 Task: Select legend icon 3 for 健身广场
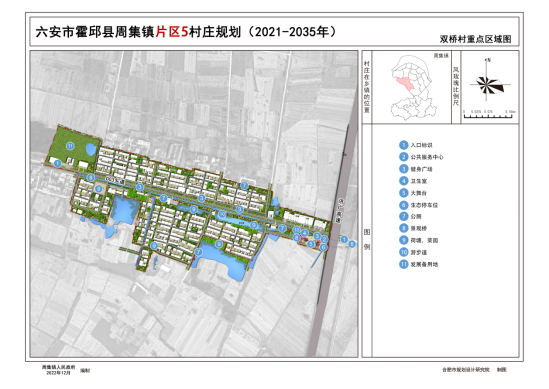pos(404,169)
